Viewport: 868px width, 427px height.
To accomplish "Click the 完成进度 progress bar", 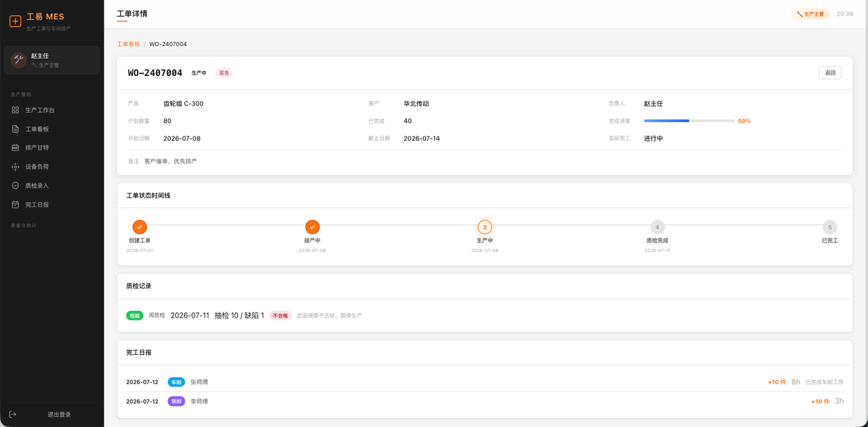I will click(689, 121).
